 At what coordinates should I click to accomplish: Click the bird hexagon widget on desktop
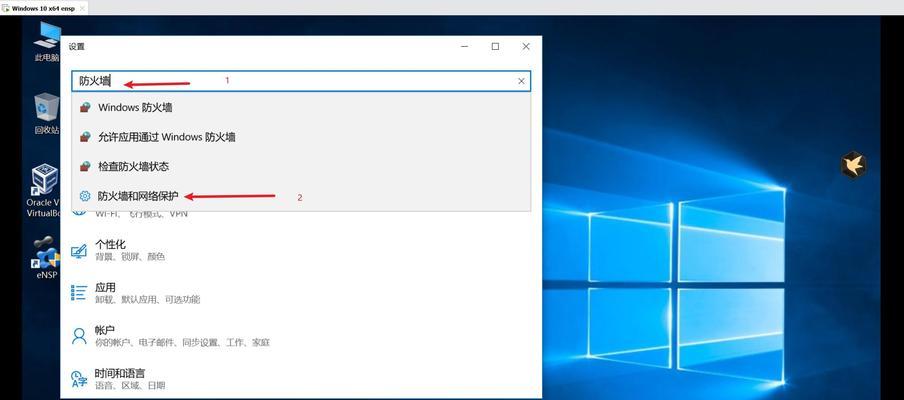click(853, 165)
